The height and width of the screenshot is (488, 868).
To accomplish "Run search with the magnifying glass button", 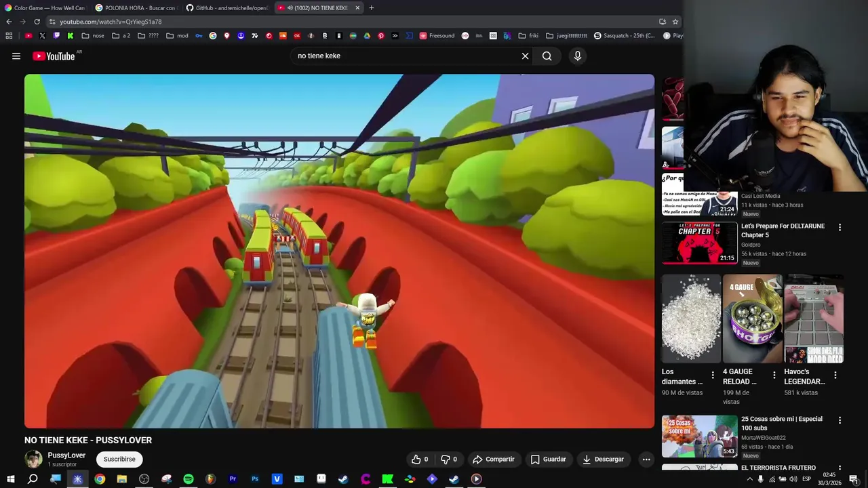I will coord(547,56).
